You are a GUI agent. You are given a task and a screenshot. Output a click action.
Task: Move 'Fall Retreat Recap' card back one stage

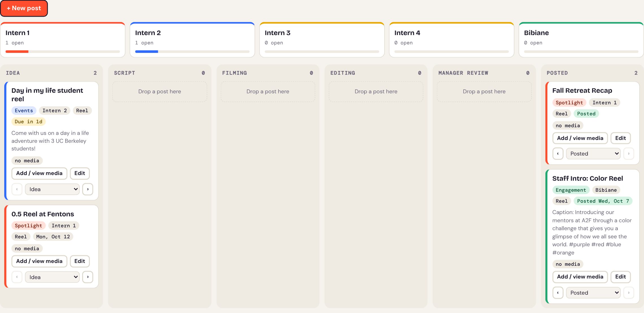coord(558,154)
